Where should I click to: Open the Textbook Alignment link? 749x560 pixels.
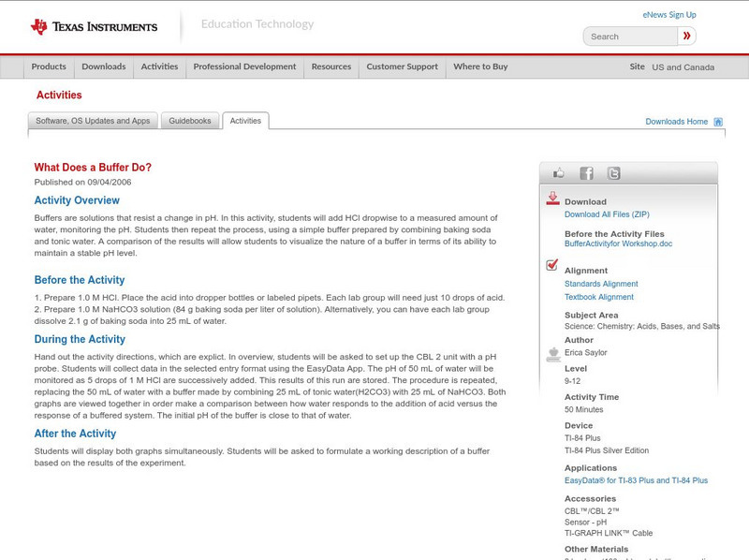(599, 297)
